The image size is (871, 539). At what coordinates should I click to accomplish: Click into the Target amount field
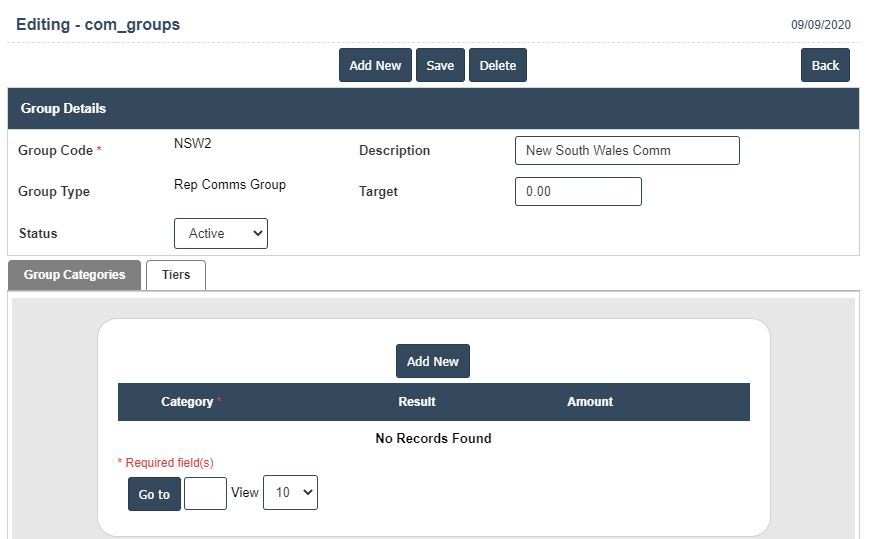tap(578, 192)
